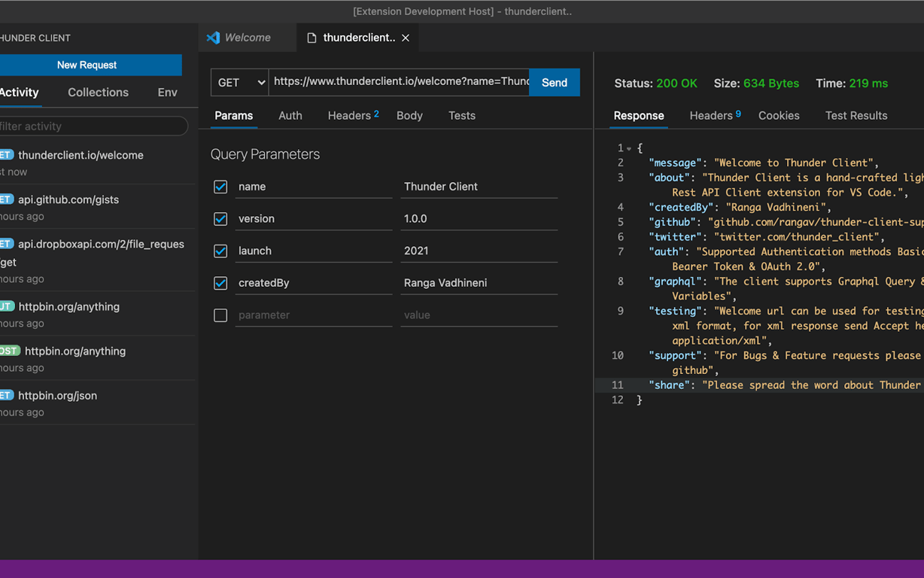
Task: Toggle the createdBy parameter checkbox
Action: coord(220,283)
